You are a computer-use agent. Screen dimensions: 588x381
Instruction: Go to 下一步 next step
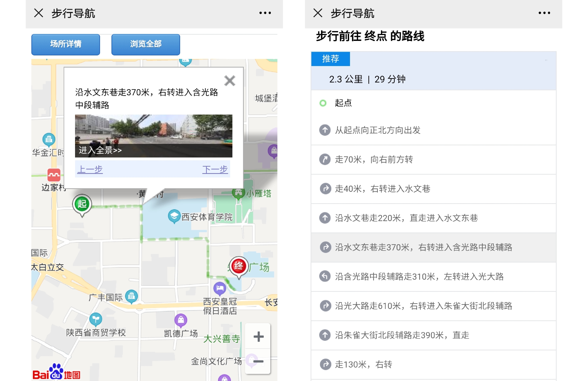[x=215, y=169]
